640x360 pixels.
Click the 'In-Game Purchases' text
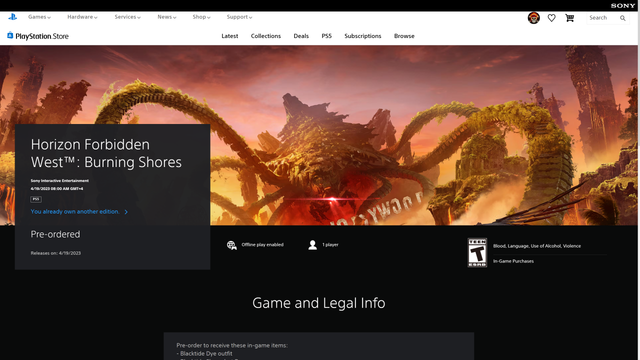pyautogui.click(x=513, y=261)
